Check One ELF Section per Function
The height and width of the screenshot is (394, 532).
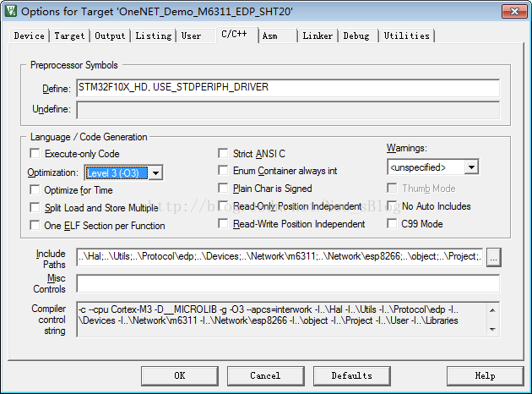(35, 225)
